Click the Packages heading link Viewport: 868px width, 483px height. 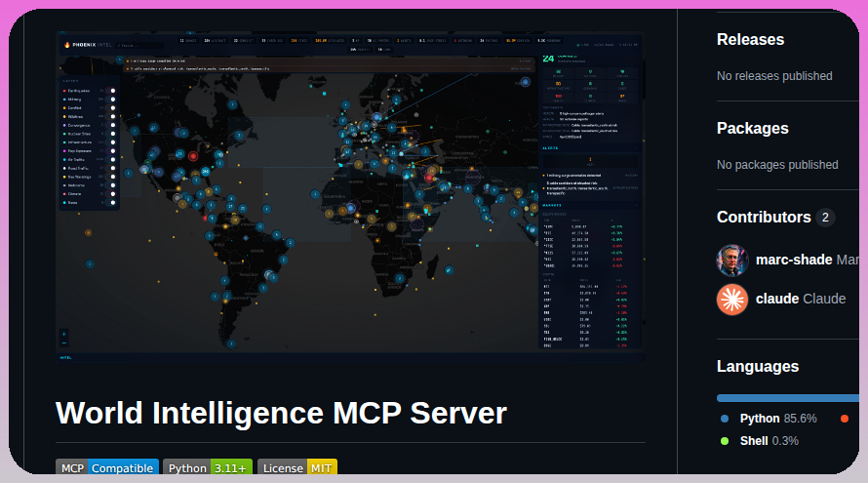(752, 129)
